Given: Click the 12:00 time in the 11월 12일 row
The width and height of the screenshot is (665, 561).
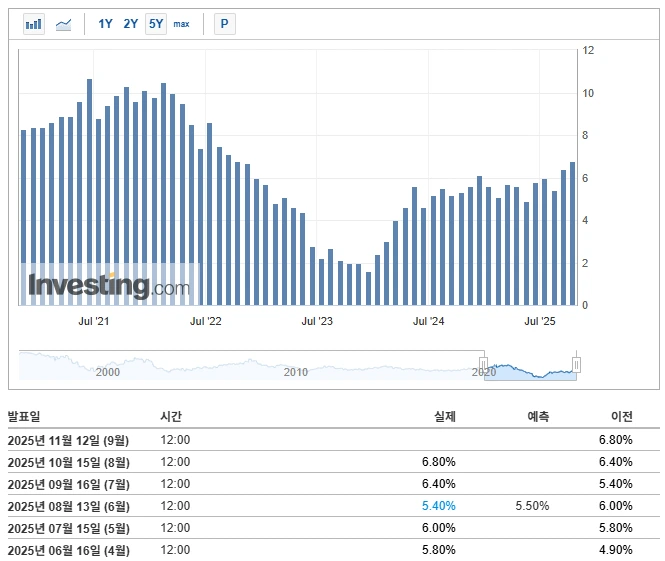Looking at the screenshot, I should coord(175,440).
